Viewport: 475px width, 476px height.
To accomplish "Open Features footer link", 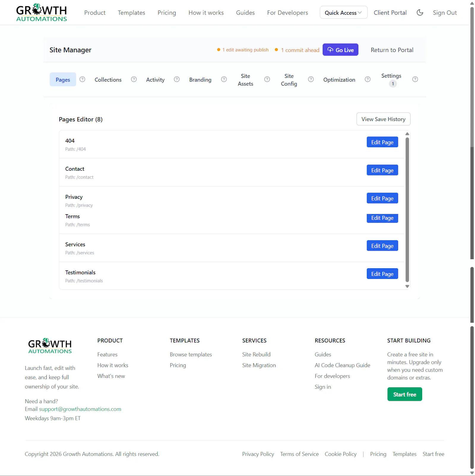I will point(107,354).
